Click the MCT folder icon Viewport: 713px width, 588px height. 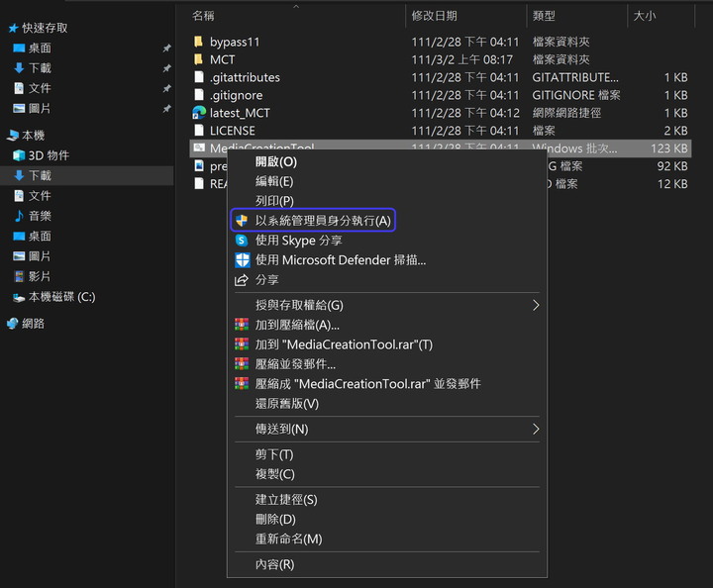[x=199, y=59]
